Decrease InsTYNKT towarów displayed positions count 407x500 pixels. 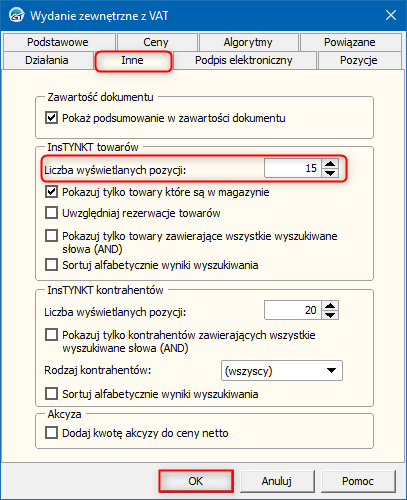[x=330, y=173]
